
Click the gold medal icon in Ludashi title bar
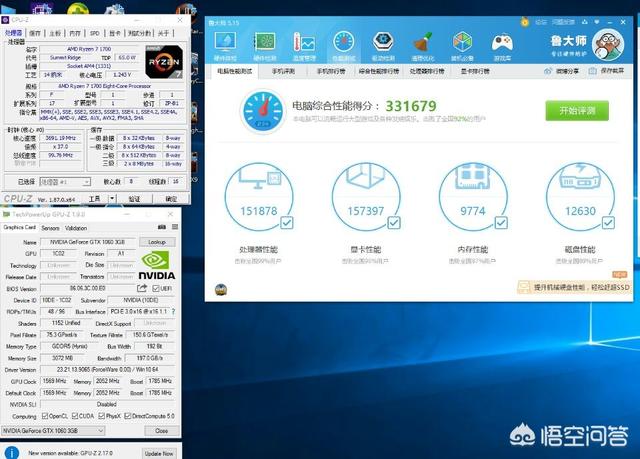point(525,22)
